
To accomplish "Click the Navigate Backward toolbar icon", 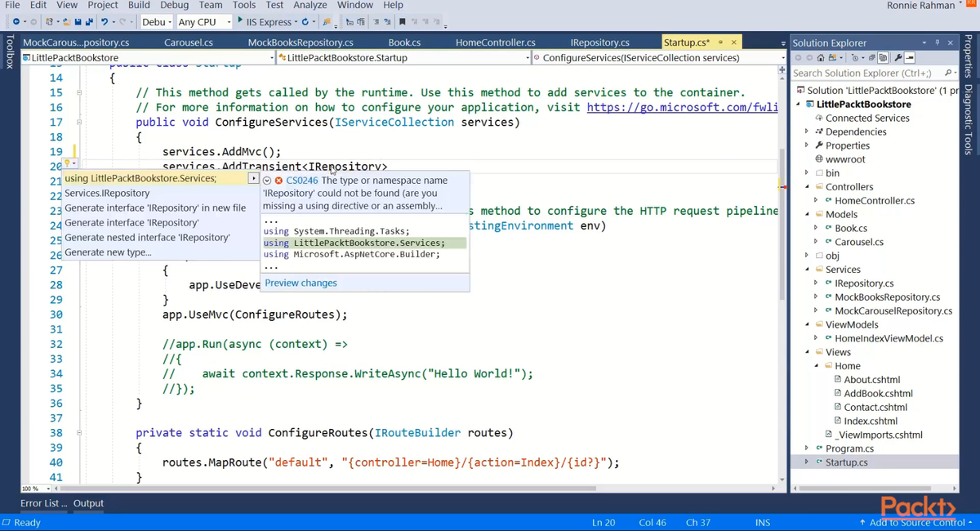I will [16, 22].
